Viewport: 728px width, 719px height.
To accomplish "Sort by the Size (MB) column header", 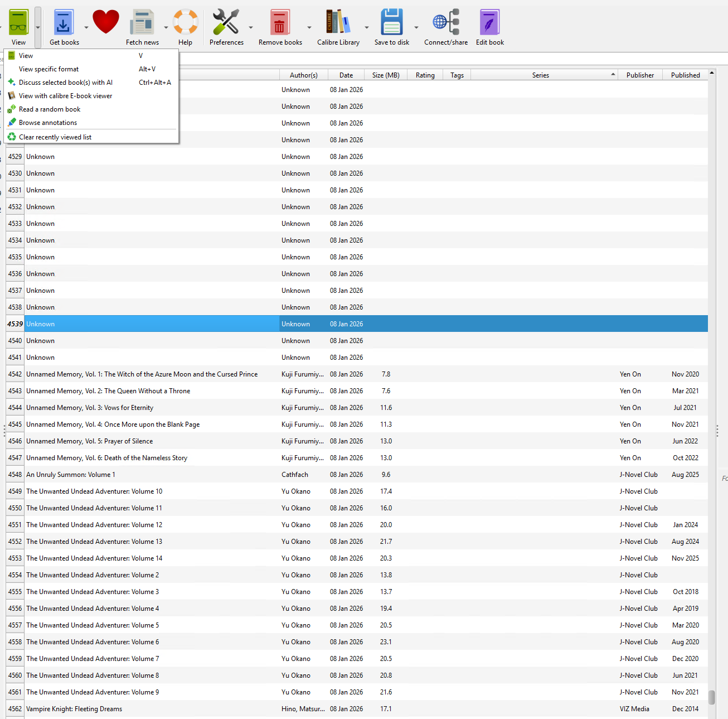I will [386, 75].
